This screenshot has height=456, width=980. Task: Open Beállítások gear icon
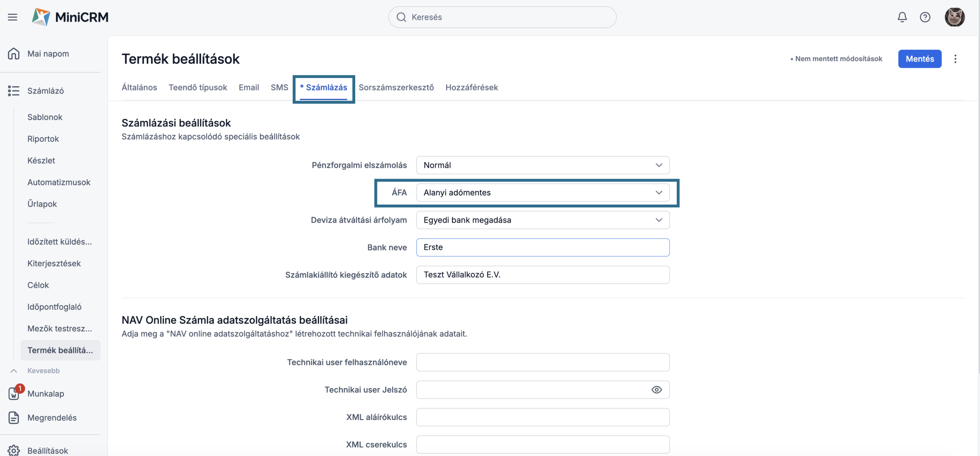14,450
